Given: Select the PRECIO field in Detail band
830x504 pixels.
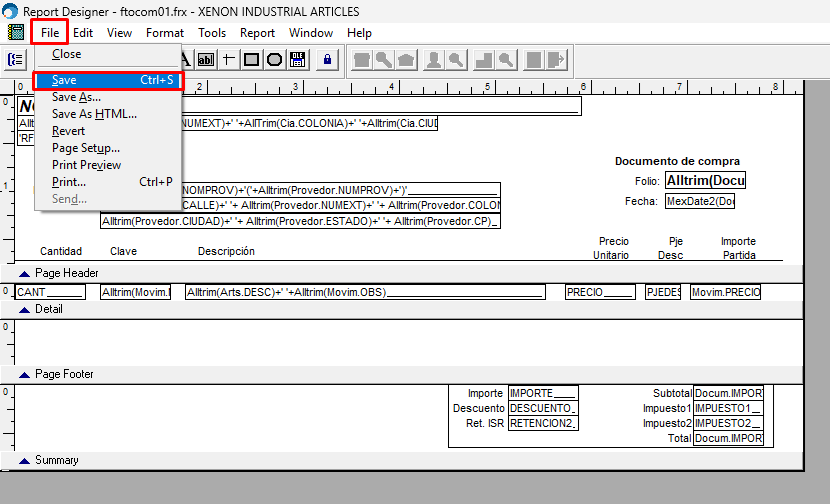Looking at the screenshot, I should pyautogui.click(x=600, y=292).
